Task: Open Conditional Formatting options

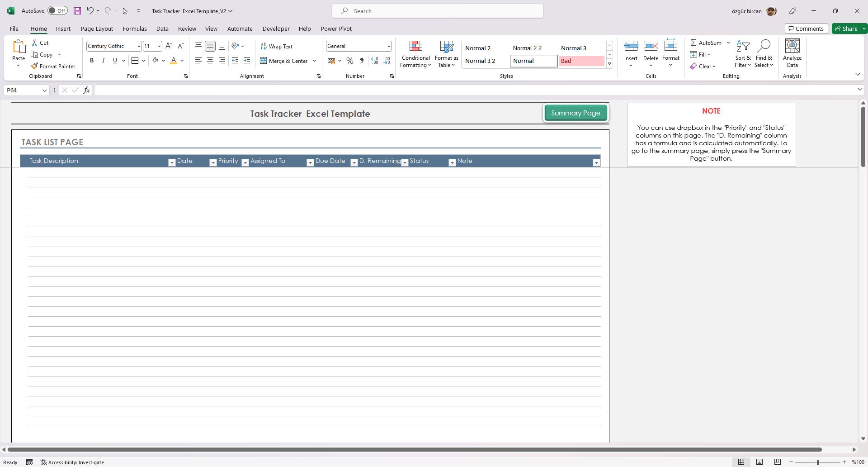Action: coord(415,53)
